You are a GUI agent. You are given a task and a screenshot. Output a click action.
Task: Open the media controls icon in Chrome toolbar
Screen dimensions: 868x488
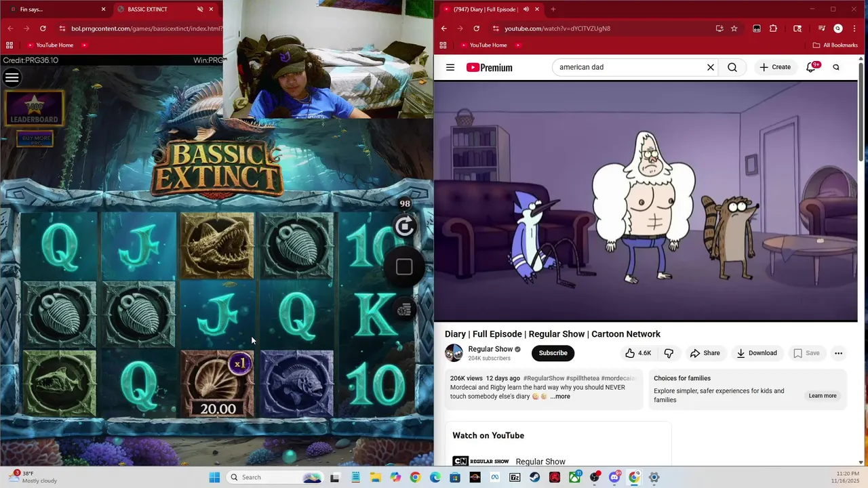(822, 28)
